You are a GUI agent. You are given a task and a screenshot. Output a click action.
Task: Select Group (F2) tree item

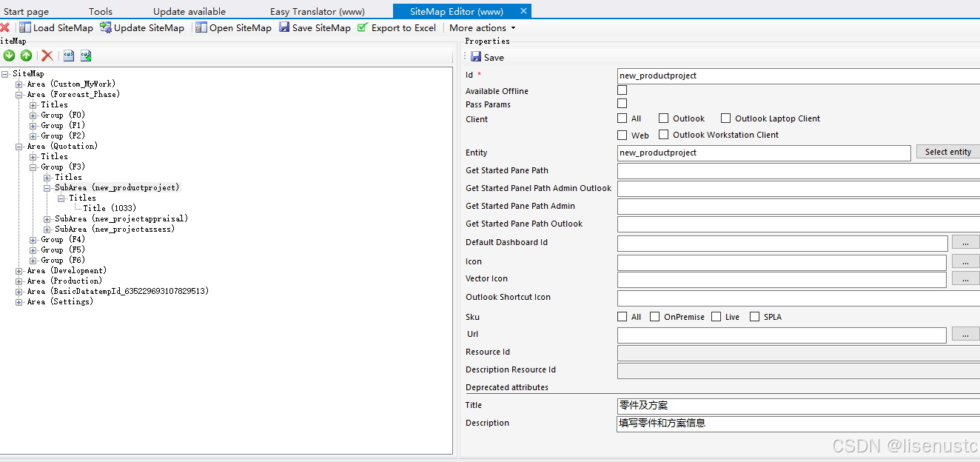[x=63, y=136]
